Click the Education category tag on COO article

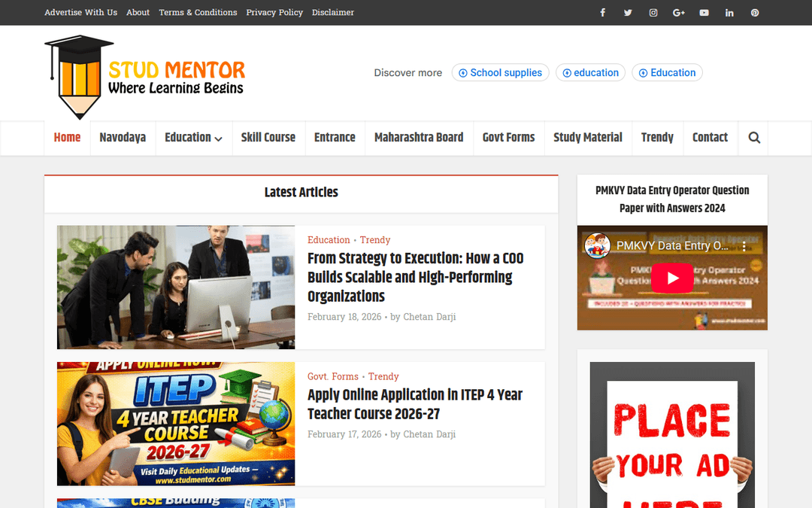(329, 240)
